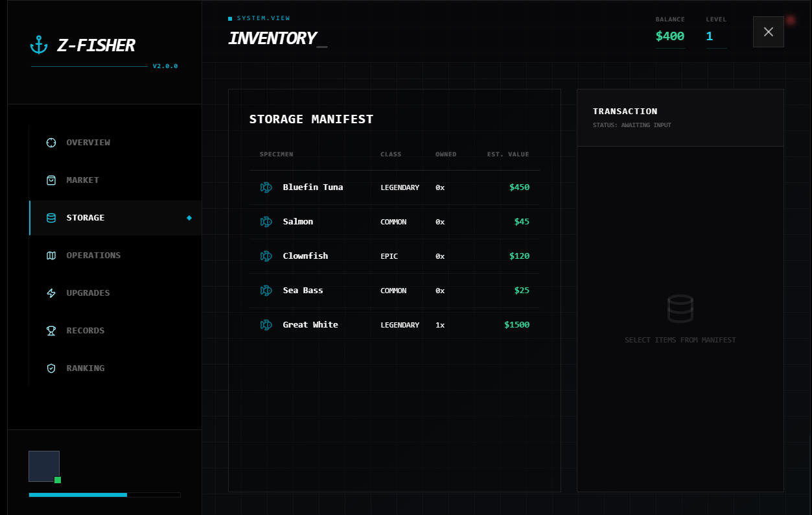Click the 1x owned count
This screenshot has width=812, height=515.
[x=440, y=325]
